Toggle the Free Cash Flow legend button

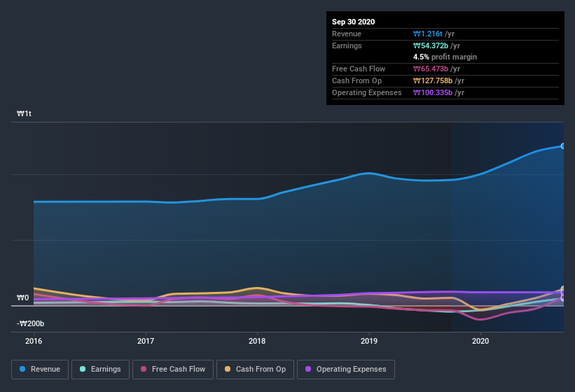tap(173, 370)
